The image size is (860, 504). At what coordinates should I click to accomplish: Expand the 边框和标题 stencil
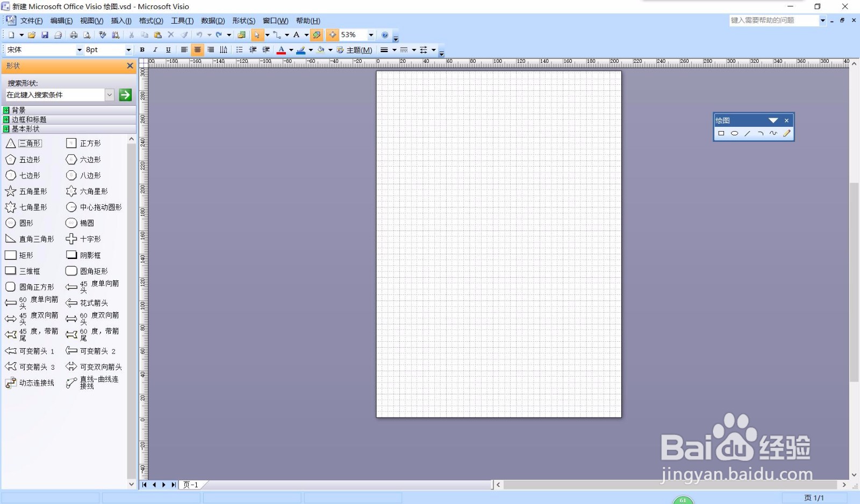(69, 119)
